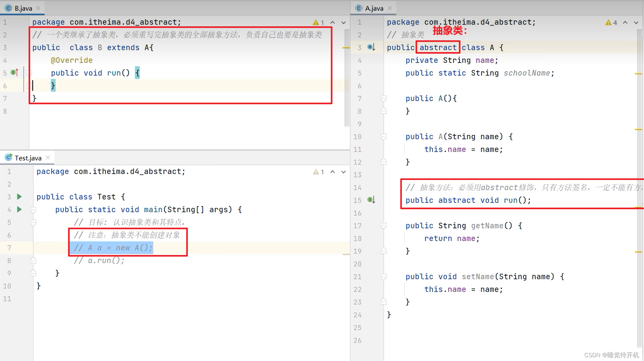Click the warning stripe mark beside B.java line 3

coord(346,48)
